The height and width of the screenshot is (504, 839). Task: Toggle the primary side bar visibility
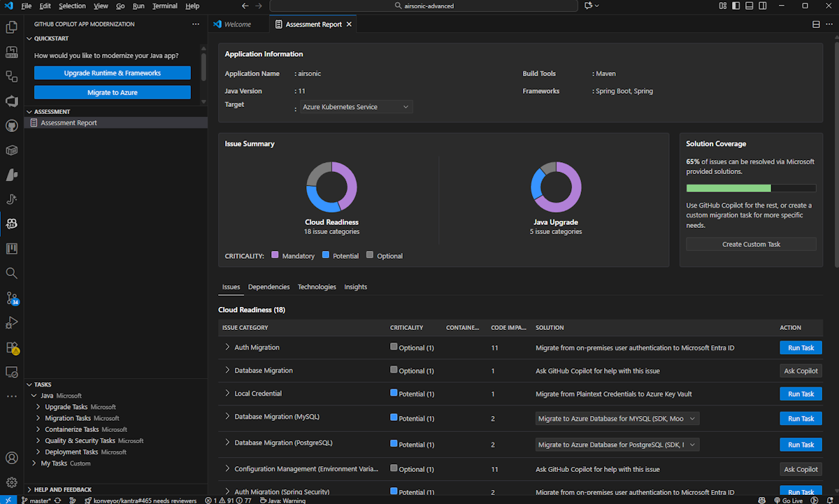736,6
